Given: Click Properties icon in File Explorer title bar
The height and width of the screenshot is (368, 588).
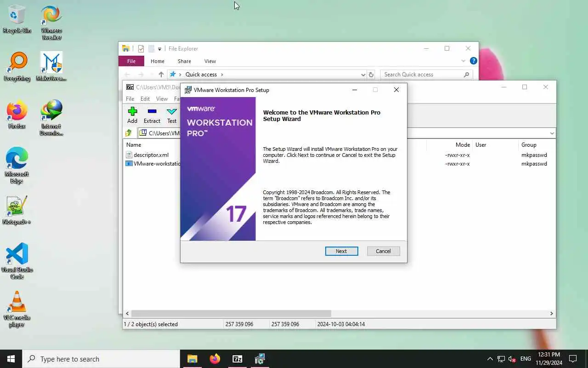Looking at the screenshot, I should coord(141,49).
